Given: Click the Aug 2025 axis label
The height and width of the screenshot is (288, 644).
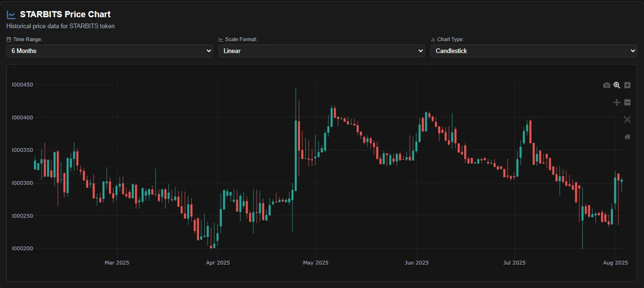Looking at the screenshot, I should 615,263.
